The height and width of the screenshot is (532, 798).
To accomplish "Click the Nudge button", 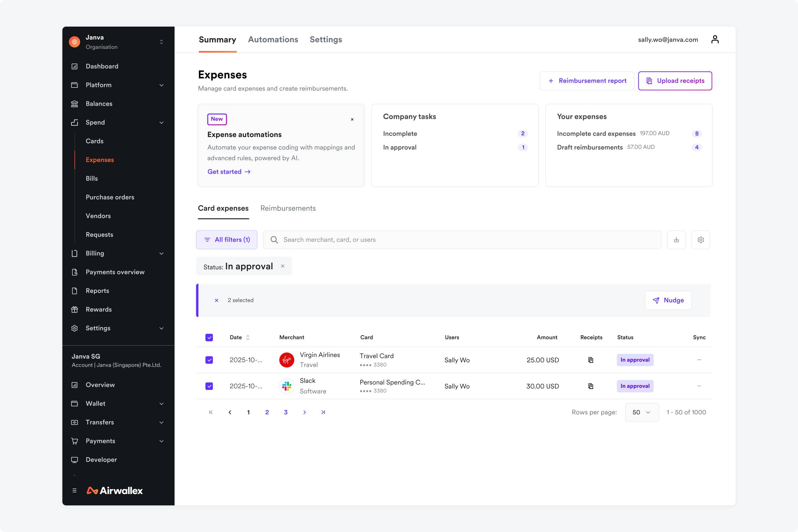I will tap(668, 300).
